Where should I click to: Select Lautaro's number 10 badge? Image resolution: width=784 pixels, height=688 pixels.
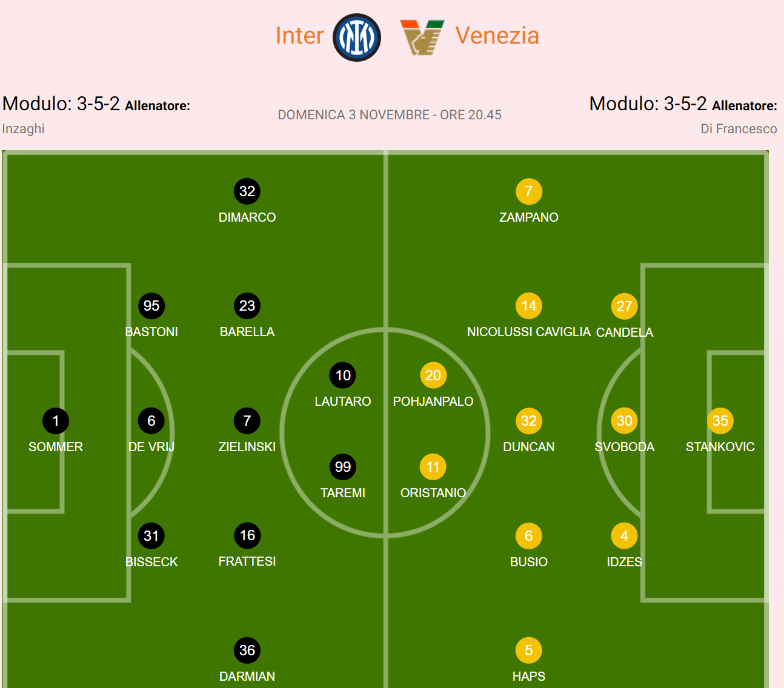(343, 375)
